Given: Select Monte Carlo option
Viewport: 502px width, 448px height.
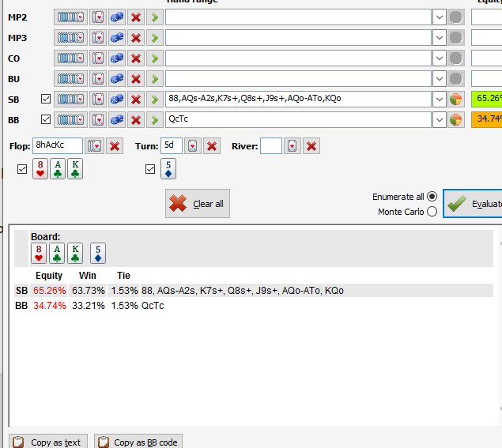Looking at the screenshot, I should [432, 212].
